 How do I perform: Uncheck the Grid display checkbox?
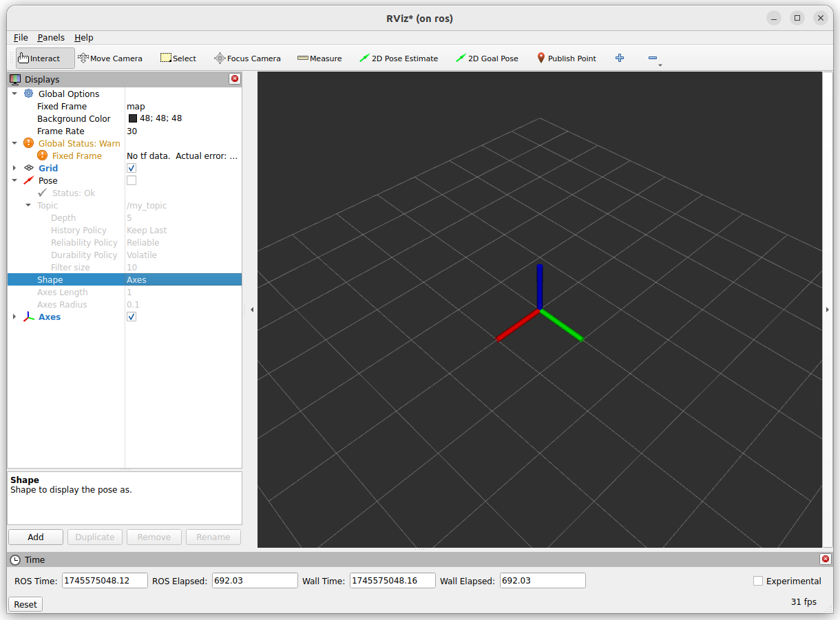(x=132, y=168)
